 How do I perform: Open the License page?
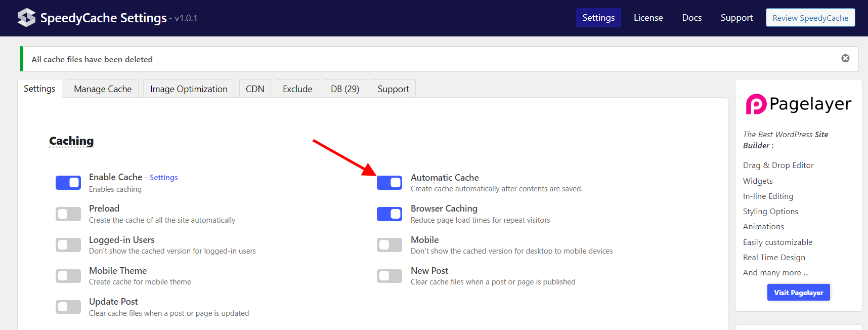tap(648, 18)
